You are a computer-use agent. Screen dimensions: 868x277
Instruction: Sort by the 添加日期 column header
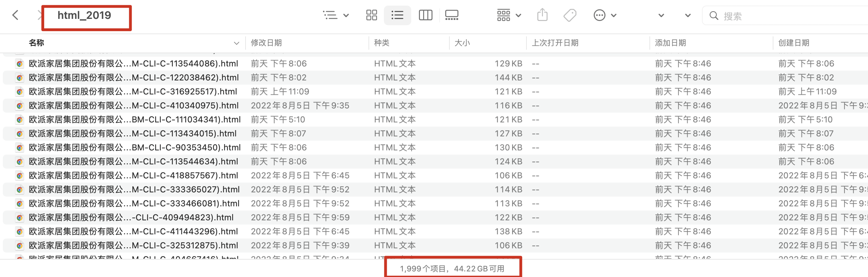[x=670, y=43]
